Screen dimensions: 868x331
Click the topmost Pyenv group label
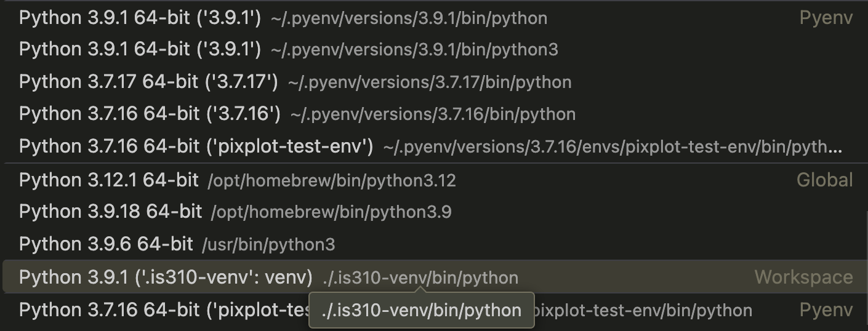tap(826, 18)
